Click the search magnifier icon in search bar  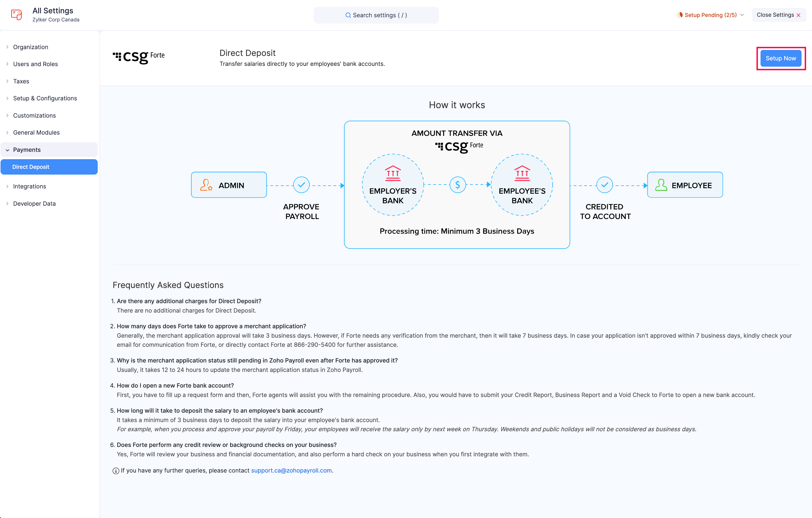click(348, 15)
